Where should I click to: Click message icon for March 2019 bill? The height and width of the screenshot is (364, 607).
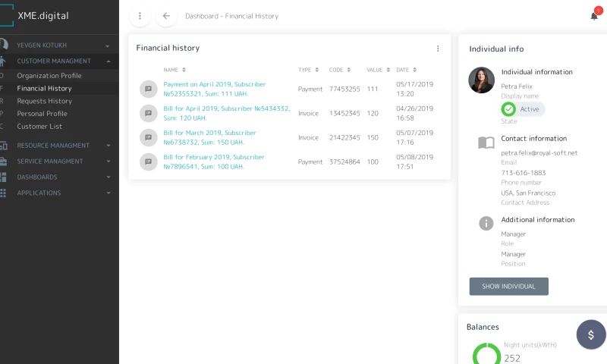click(148, 137)
